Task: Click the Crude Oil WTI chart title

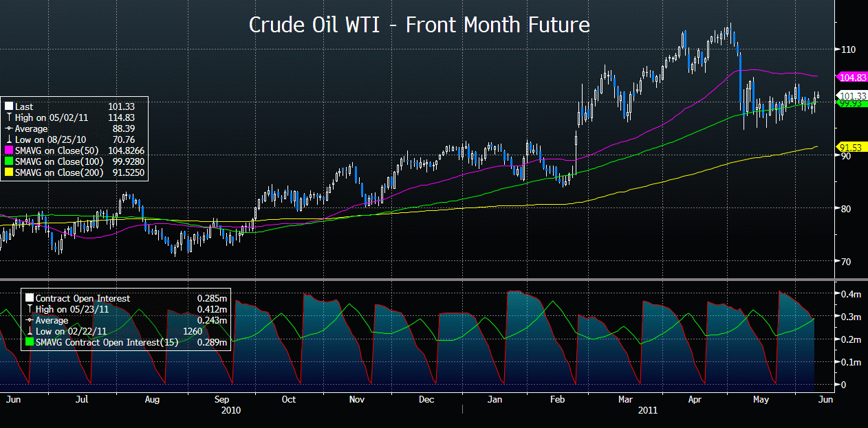Action: 419,25
